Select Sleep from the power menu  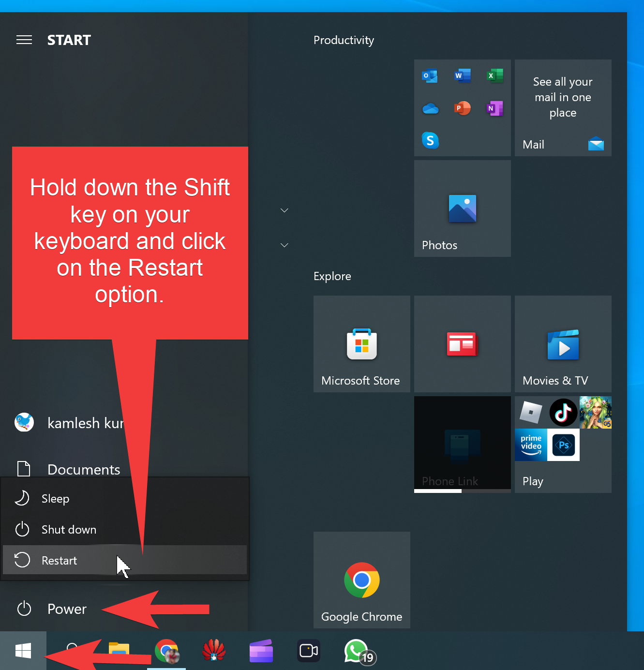tap(125, 498)
